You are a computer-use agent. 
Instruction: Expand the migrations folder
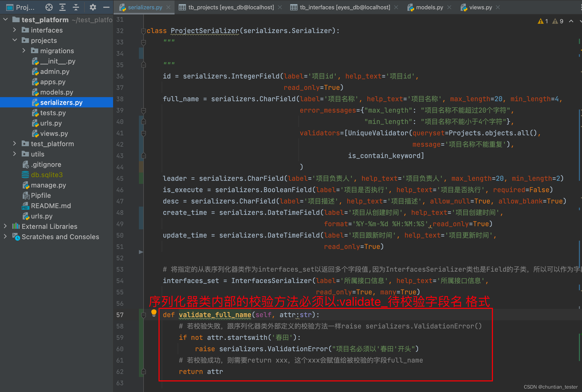point(24,51)
